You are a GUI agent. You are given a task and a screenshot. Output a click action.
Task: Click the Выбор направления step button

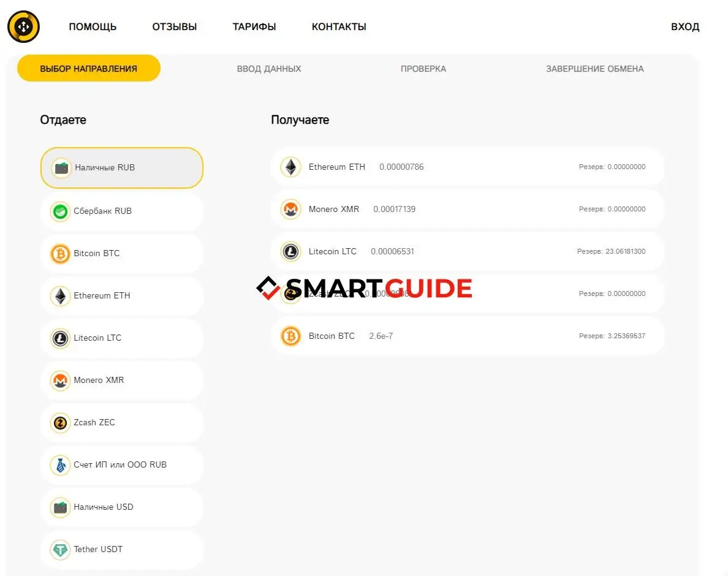pos(89,69)
